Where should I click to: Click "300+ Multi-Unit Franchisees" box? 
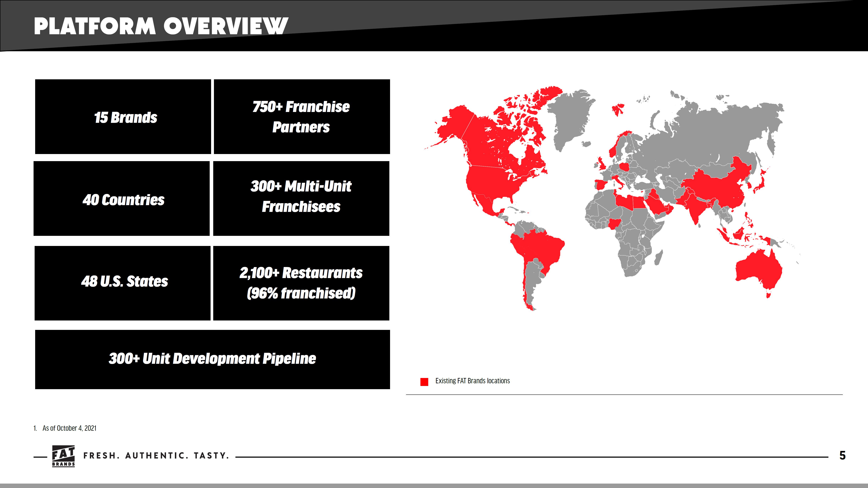click(x=301, y=198)
